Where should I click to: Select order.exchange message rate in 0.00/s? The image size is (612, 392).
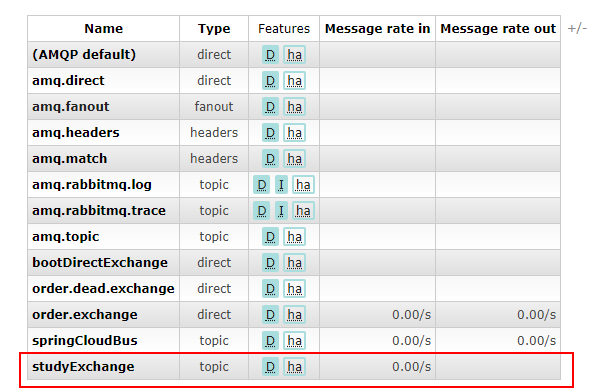coord(411,315)
